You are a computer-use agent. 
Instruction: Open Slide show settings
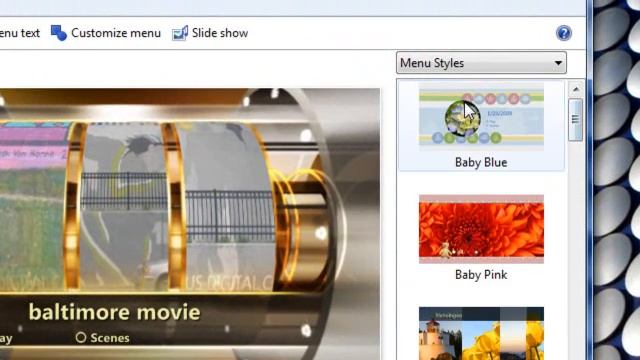210,33
